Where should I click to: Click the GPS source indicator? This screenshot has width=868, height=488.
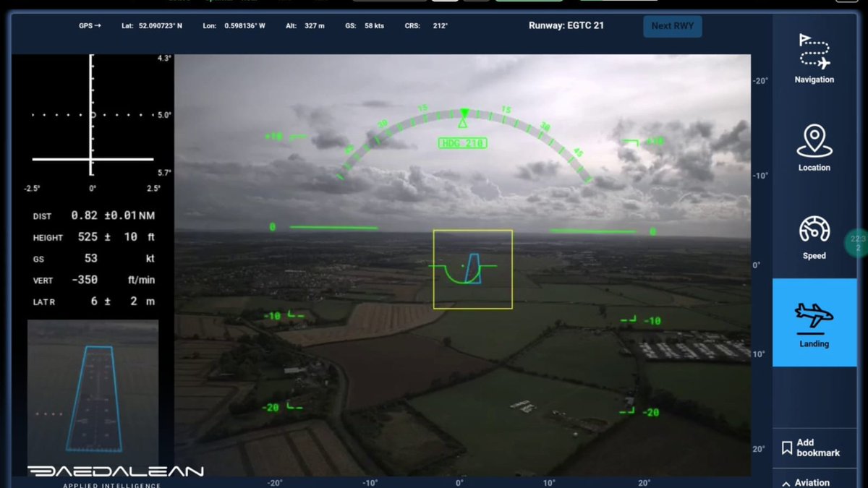(x=90, y=25)
